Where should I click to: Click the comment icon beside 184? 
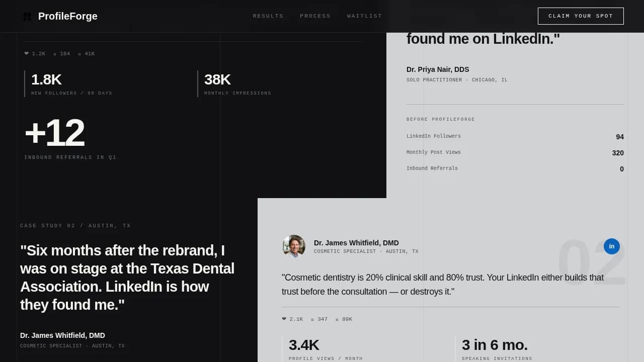(x=55, y=54)
